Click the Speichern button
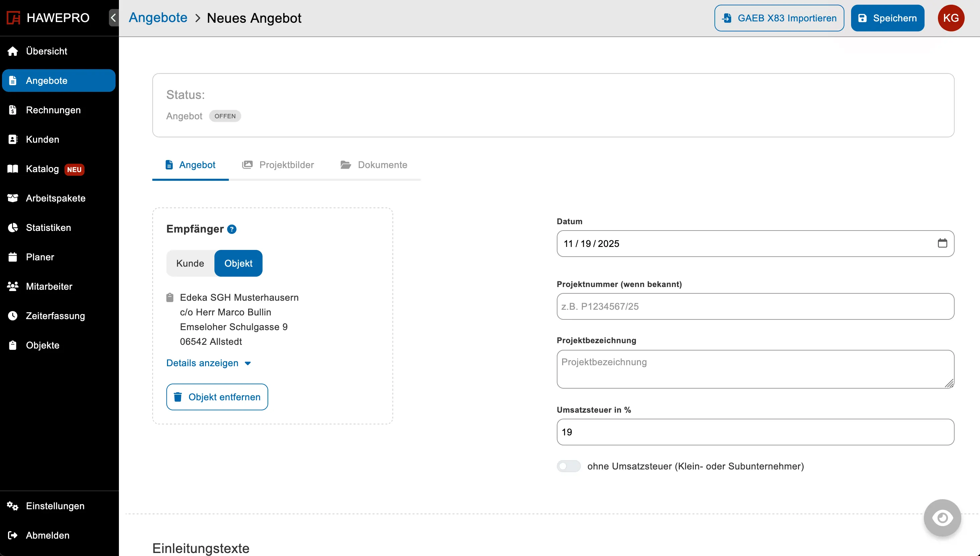The image size is (980, 556). 887,18
